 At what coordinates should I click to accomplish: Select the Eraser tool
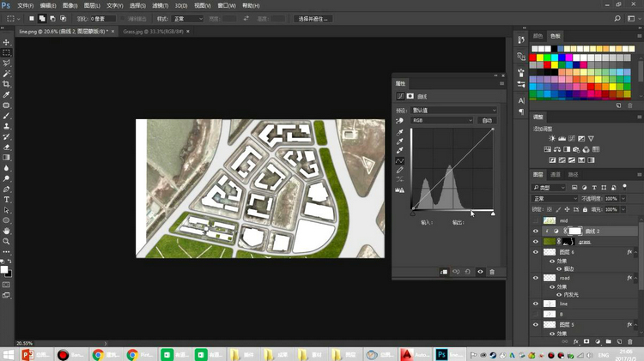6,147
